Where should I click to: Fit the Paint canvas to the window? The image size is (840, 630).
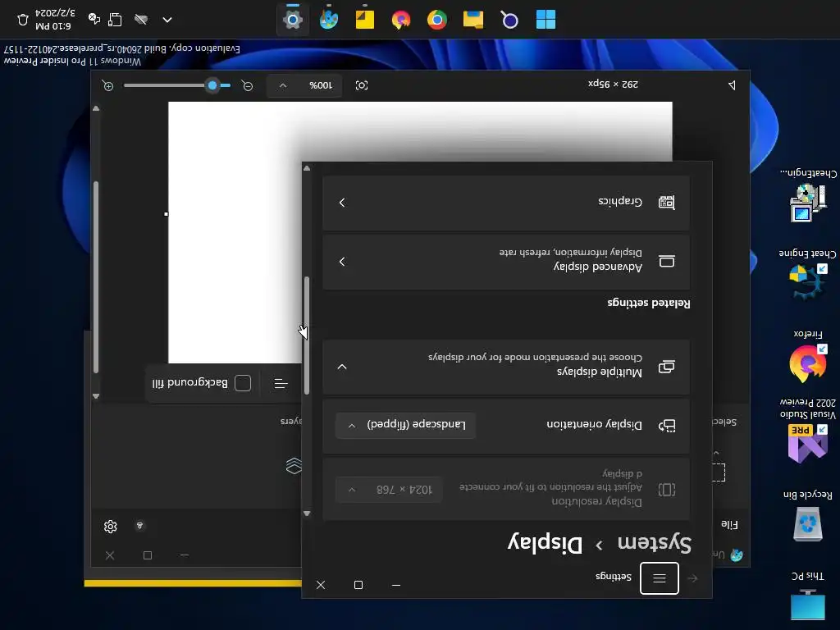(362, 85)
